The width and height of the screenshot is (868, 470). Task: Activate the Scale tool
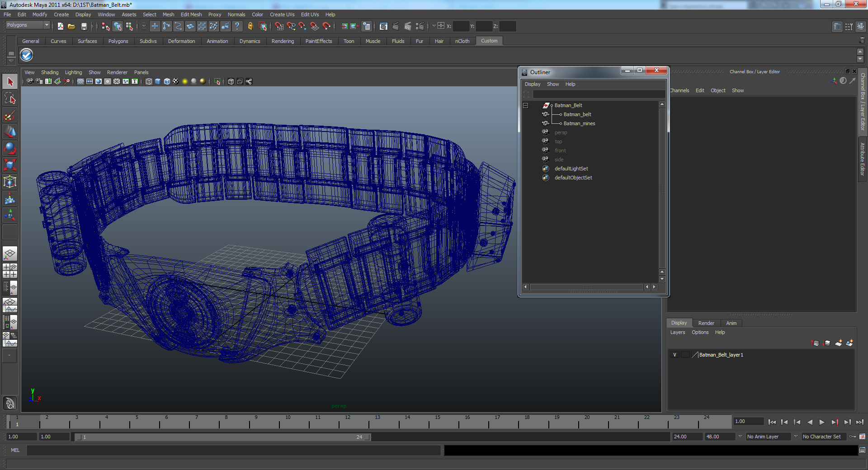click(10, 165)
